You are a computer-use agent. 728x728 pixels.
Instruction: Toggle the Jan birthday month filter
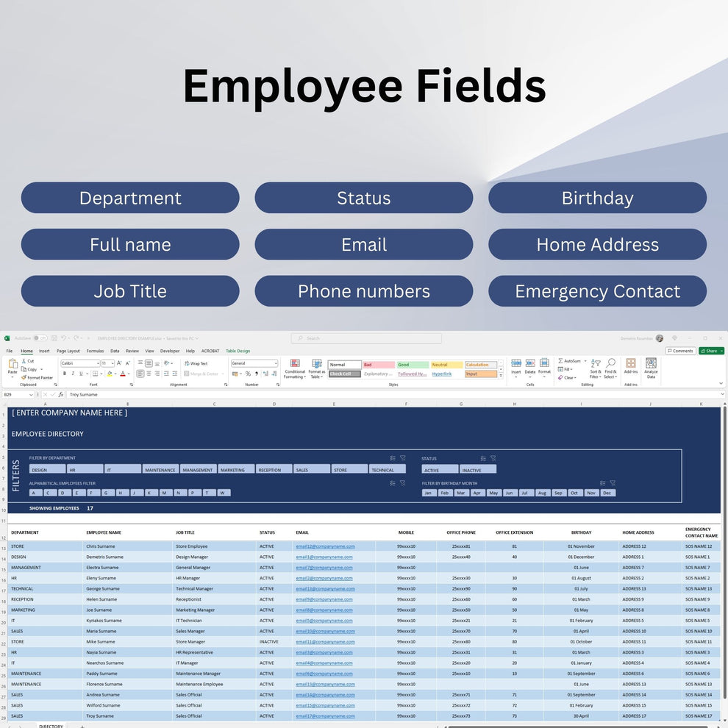pos(429,493)
